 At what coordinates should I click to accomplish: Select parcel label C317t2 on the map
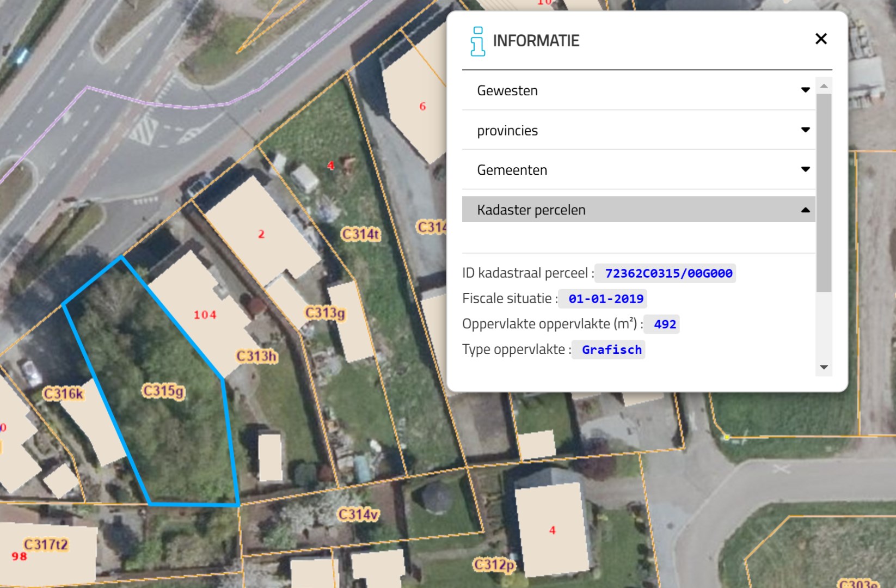(x=46, y=544)
